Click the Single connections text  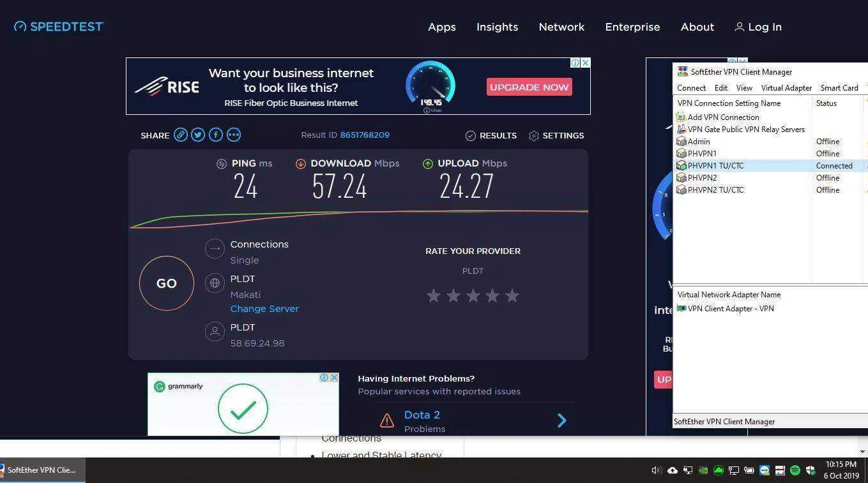(245, 260)
